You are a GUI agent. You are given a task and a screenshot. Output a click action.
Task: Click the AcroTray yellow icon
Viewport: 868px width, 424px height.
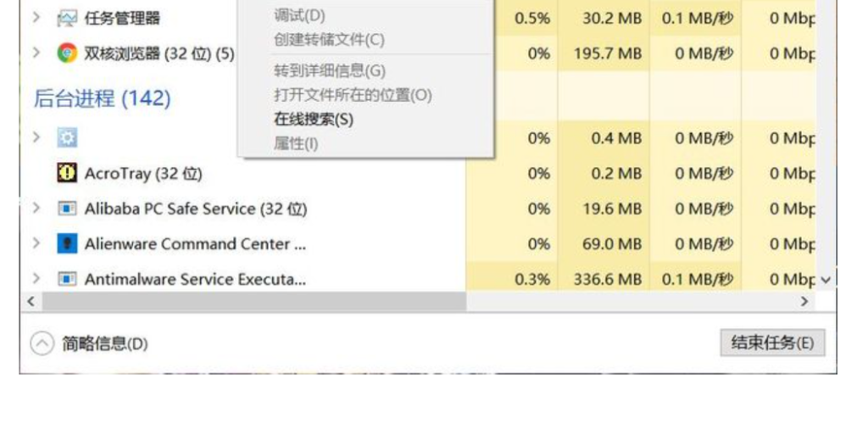click(67, 173)
